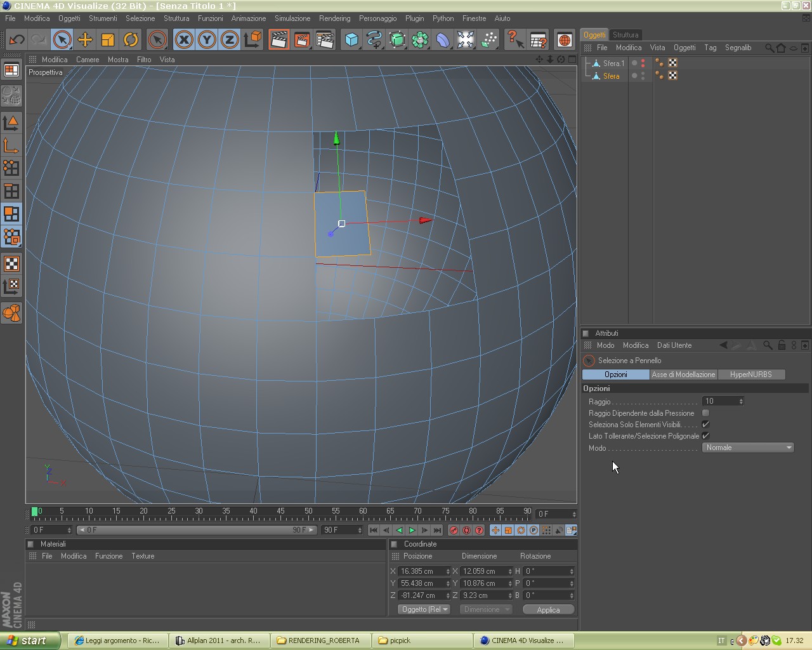Viewport: 812px width, 650px height.
Task: Open the Oggetto (Rel) coordinate dropdown
Action: (424, 609)
